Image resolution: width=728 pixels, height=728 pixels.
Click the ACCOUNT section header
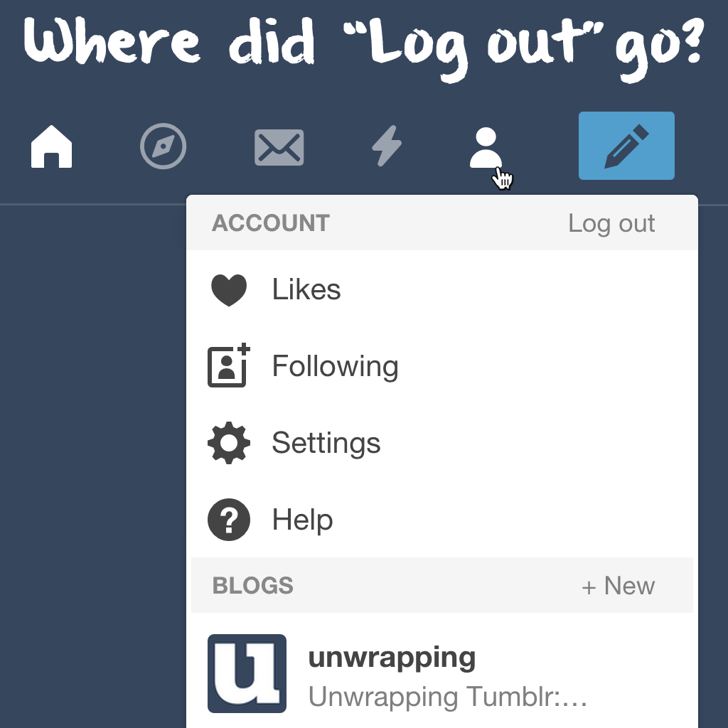click(270, 223)
